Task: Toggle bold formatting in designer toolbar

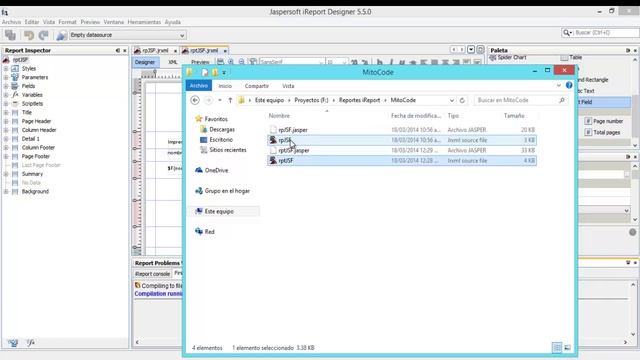Action: [x=380, y=62]
